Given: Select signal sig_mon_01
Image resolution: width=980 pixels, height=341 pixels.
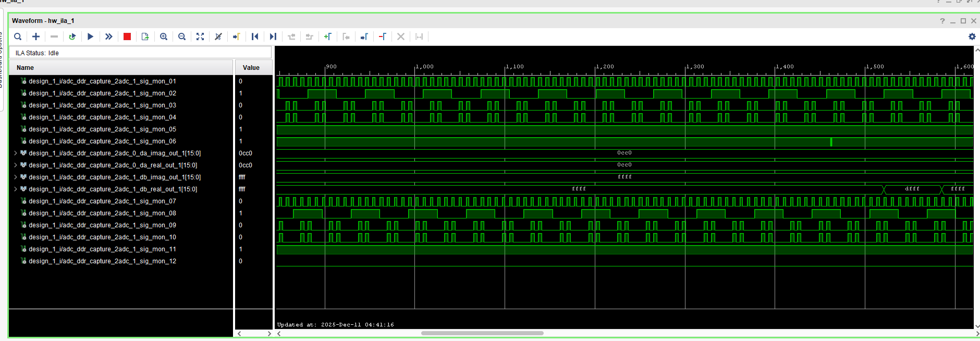Looking at the screenshot, I should 102,81.
